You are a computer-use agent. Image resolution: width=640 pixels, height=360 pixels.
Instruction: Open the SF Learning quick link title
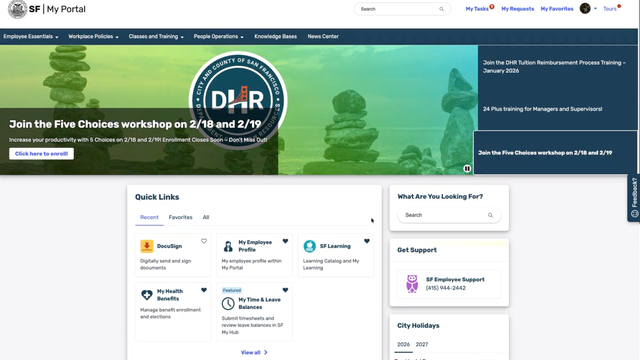[x=335, y=246]
